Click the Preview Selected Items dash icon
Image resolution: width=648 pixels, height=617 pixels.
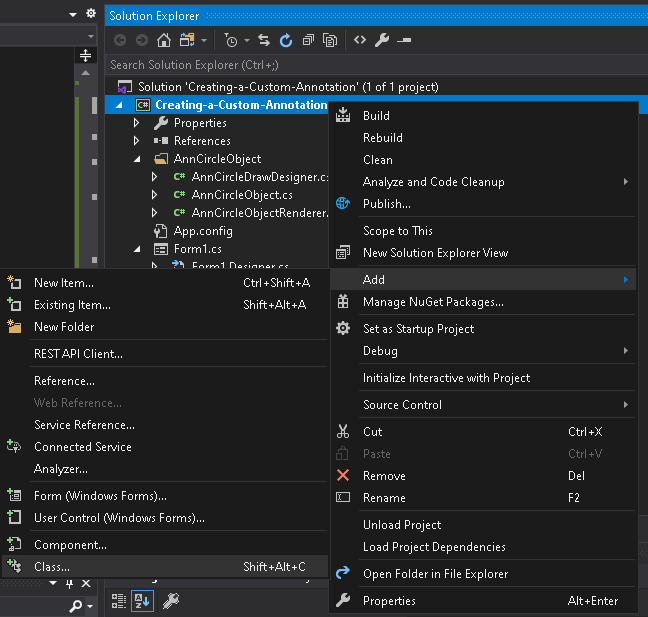[x=404, y=40]
